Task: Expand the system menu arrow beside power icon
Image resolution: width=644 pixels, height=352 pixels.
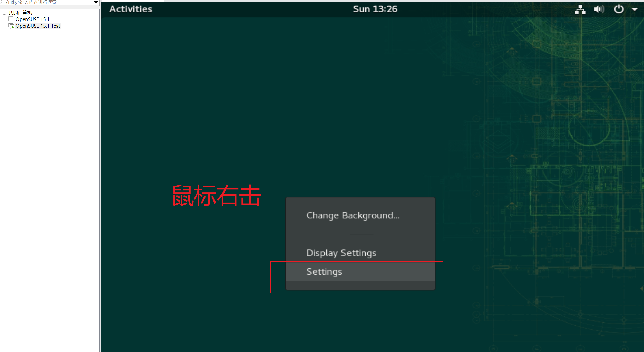Action: pyautogui.click(x=635, y=9)
